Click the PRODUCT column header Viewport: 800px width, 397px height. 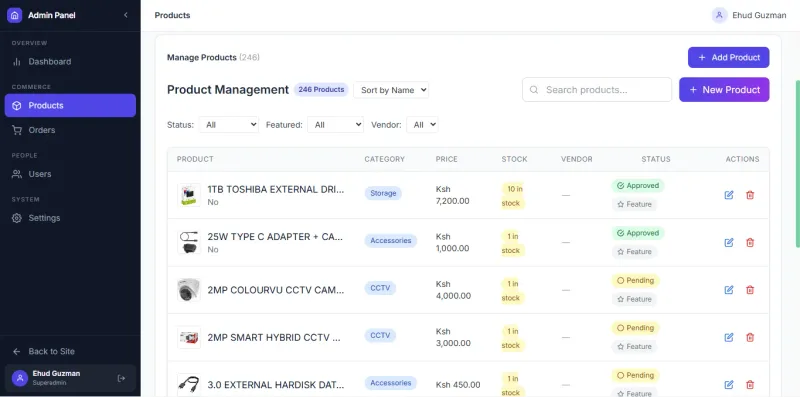tap(195, 159)
